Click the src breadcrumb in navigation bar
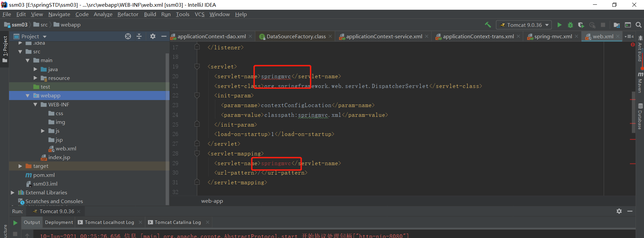The image size is (644, 238). coord(40,25)
